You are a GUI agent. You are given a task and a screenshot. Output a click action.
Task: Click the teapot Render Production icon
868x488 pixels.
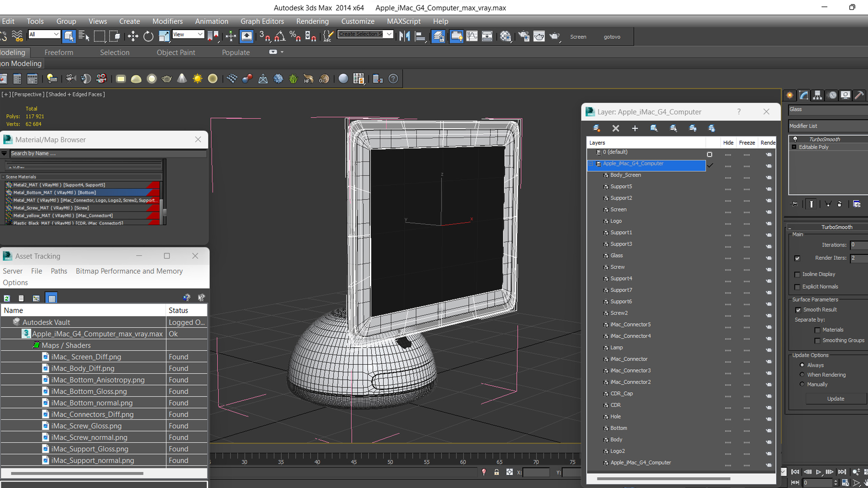pos(555,37)
